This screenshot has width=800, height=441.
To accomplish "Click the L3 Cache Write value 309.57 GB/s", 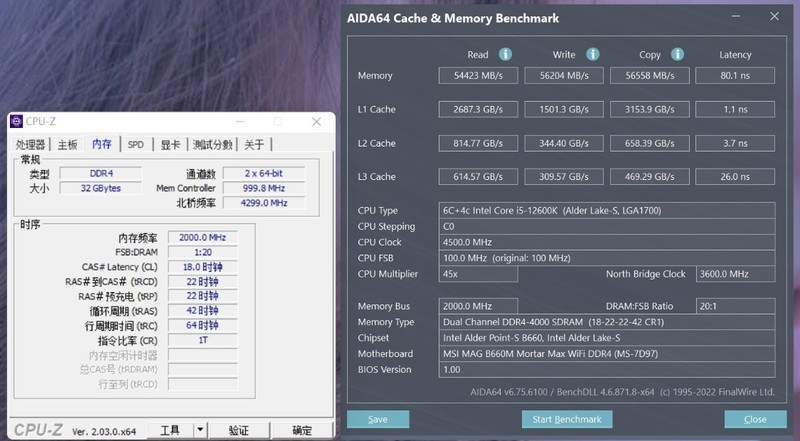I will pos(564,177).
